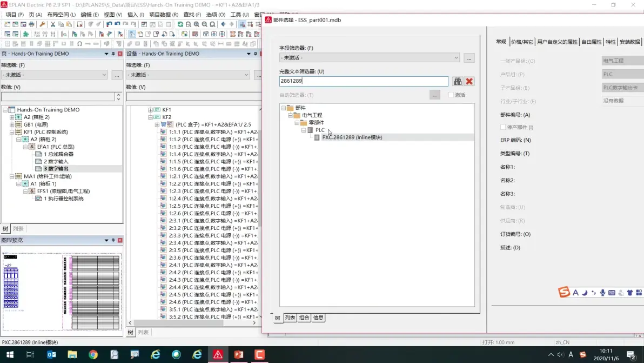
Task: Expand the KF1 device node in device tree
Action: (150, 110)
